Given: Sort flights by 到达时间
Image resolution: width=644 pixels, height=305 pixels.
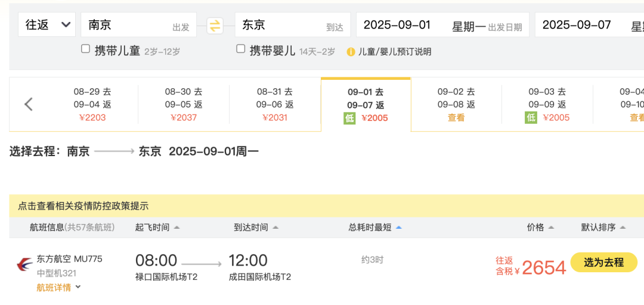Looking at the screenshot, I should pos(251,228).
